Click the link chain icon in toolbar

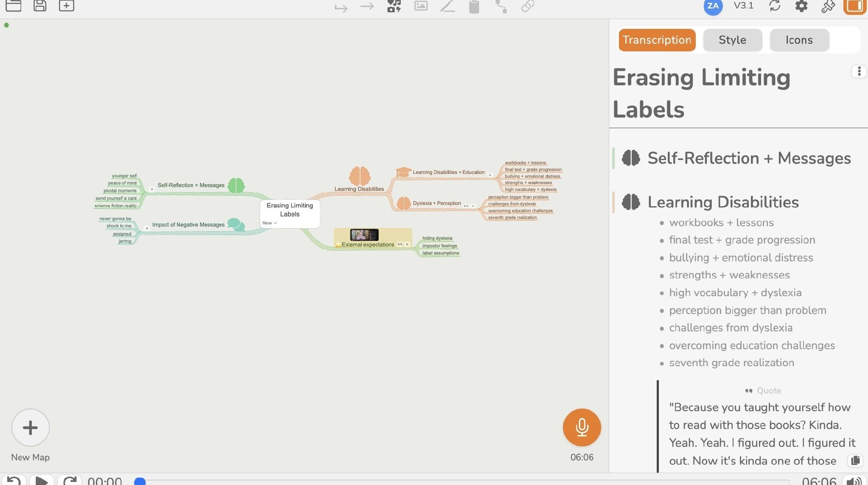(527, 6)
